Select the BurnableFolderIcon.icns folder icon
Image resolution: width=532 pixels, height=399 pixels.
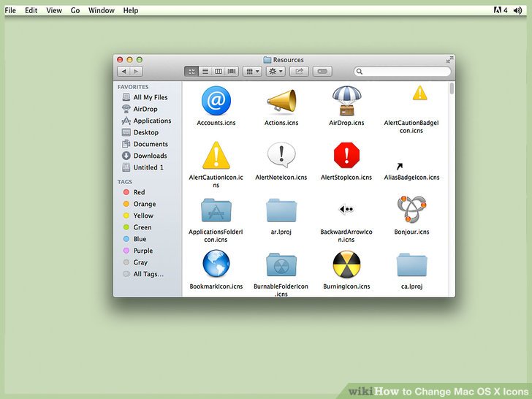[281, 265]
